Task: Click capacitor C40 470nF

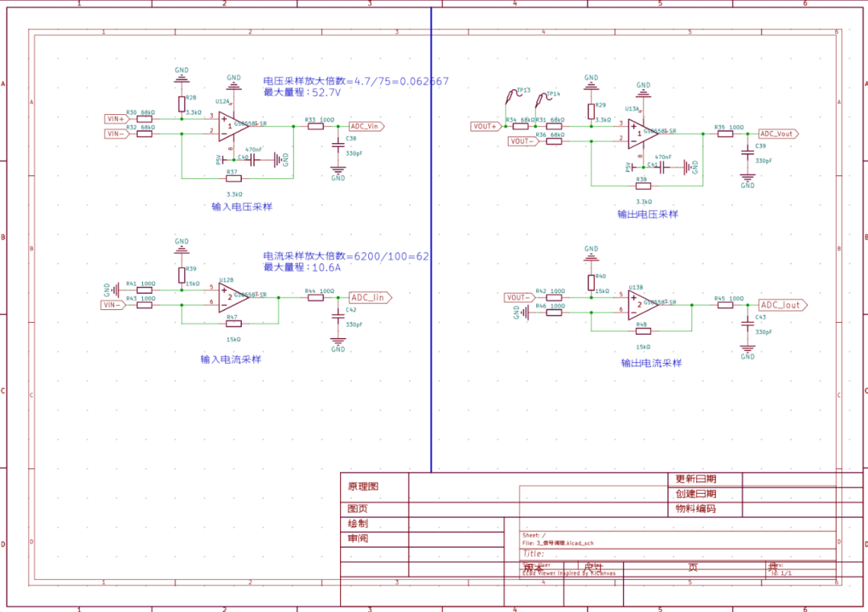Action: [x=252, y=160]
